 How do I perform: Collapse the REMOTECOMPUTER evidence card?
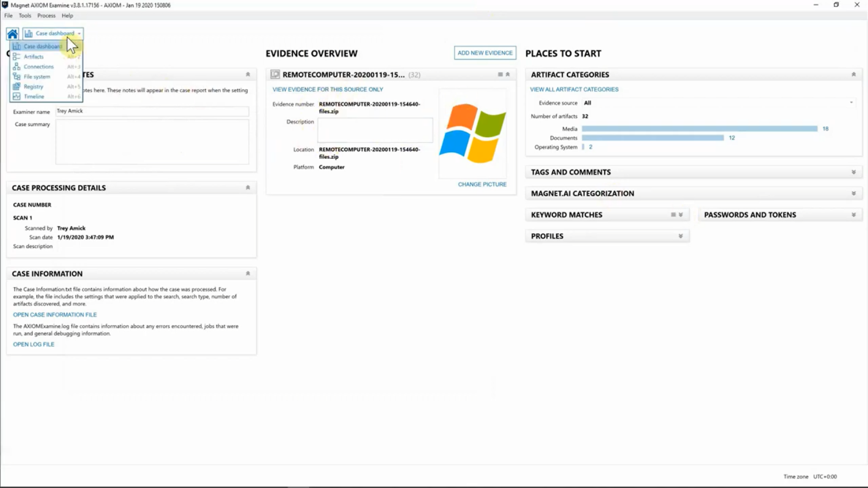pos(508,75)
